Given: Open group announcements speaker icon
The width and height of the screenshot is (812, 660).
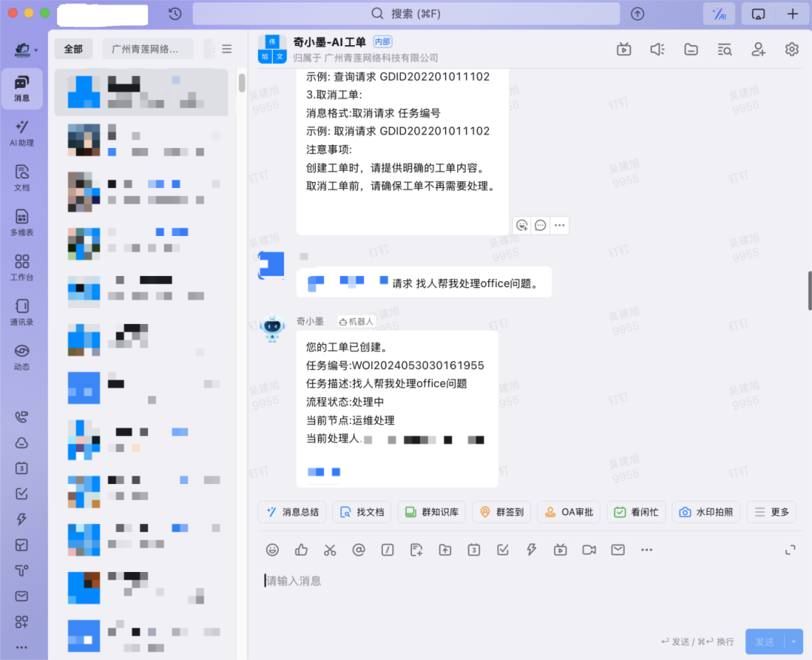Looking at the screenshot, I should coord(657,49).
